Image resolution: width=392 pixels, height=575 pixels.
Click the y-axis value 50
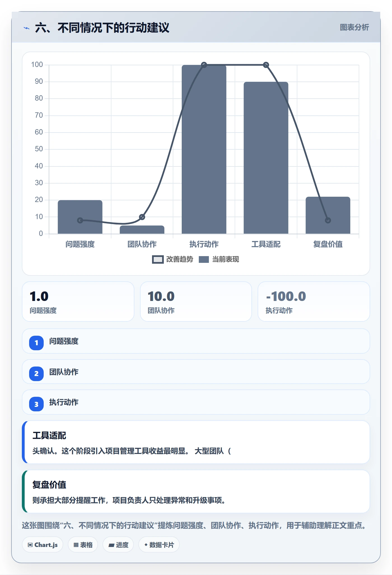39,149
